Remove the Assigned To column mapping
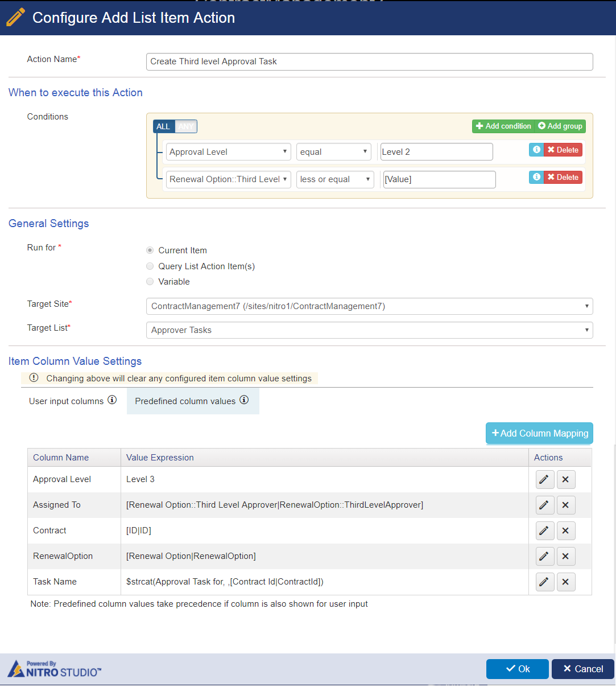 [566, 505]
